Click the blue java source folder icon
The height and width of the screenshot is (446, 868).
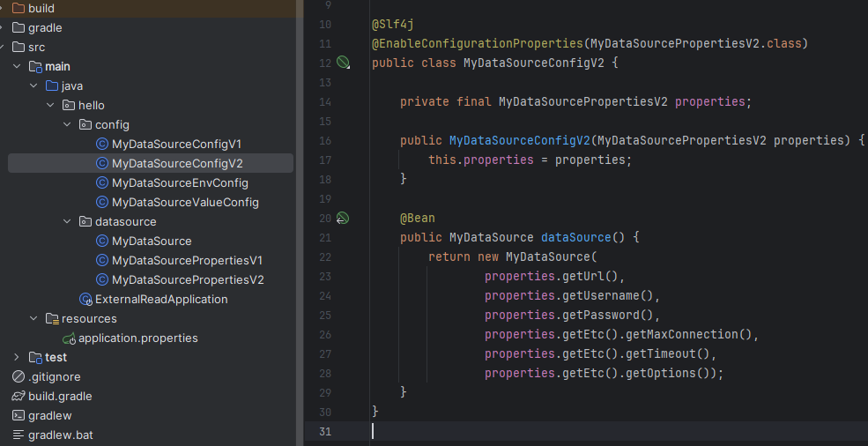click(x=52, y=85)
